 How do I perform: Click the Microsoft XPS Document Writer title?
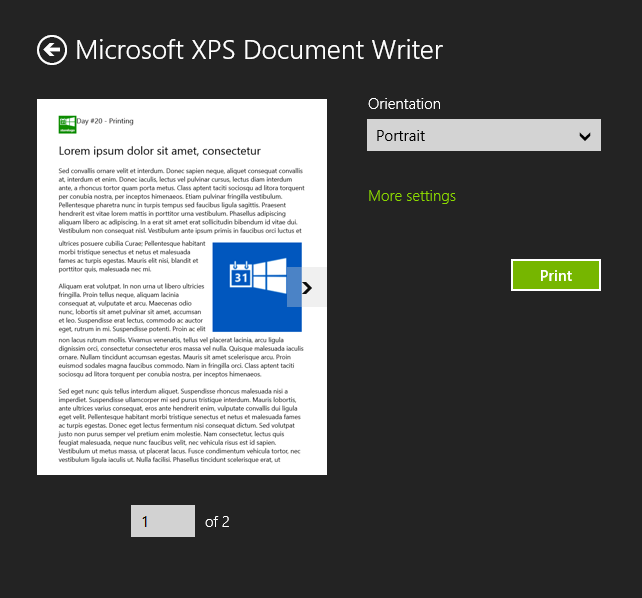click(259, 50)
